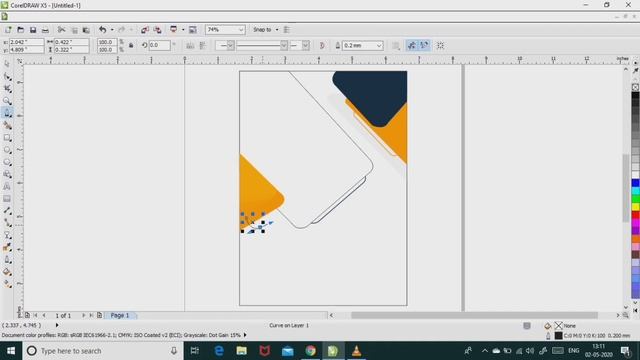Go to the first page arrow
The width and height of the screenshot is (640, 360).
[x=36, y=316]
